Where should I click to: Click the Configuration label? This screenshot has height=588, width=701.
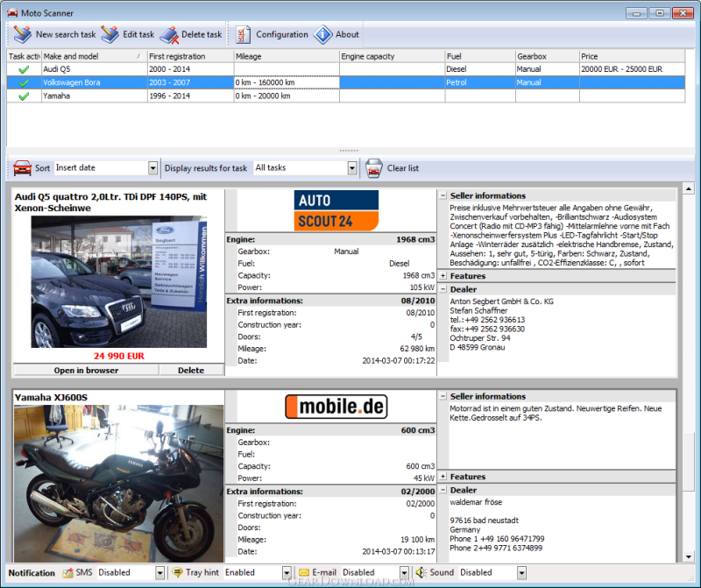[282, 34]
